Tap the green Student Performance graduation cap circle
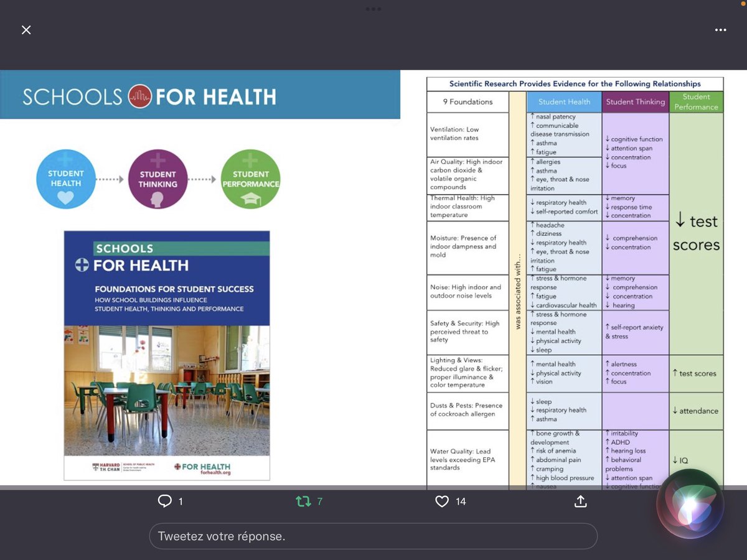Screen dimensions: 747x560 pyautogui.click(x=250, y=179)
